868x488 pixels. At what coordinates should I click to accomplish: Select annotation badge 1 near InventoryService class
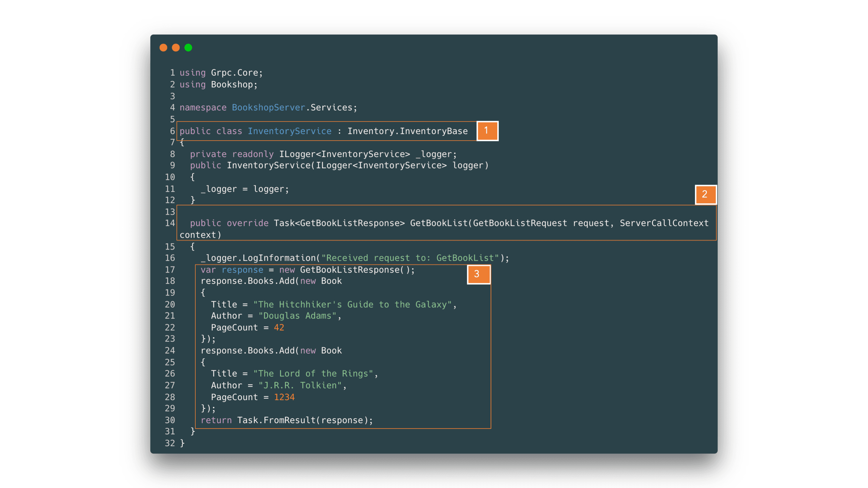487,131
